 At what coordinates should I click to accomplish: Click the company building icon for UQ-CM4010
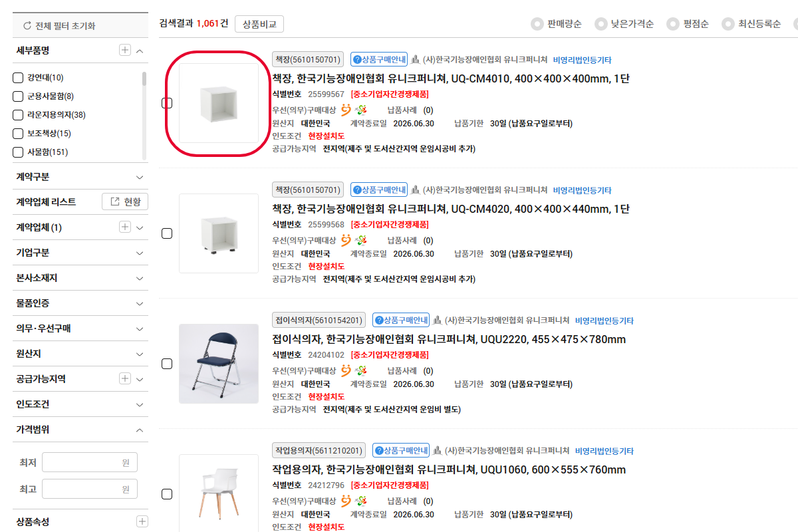(416, 60)
